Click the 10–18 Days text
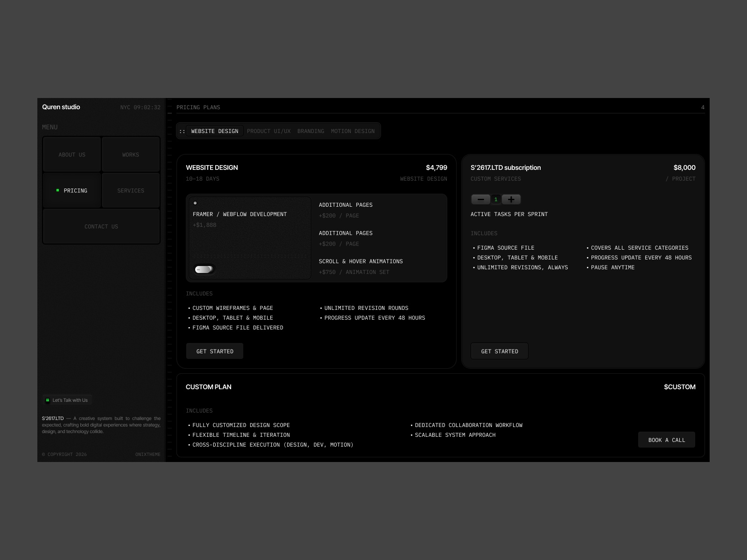Image resolution: width=747 pixels, height=560 pixels. click(x=203, y=179)
